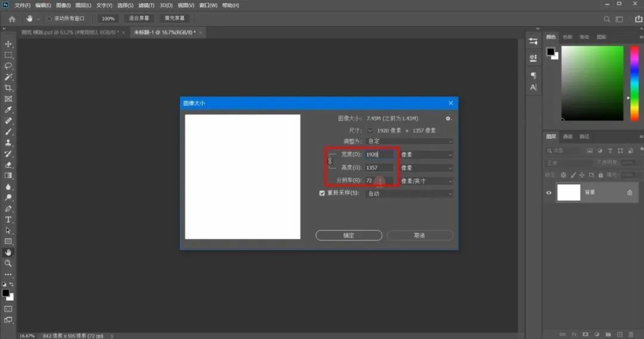This screenshot has height=339, width=644.
Task: Select the Clone Stamp tool
Action: [x=8, y=143]
